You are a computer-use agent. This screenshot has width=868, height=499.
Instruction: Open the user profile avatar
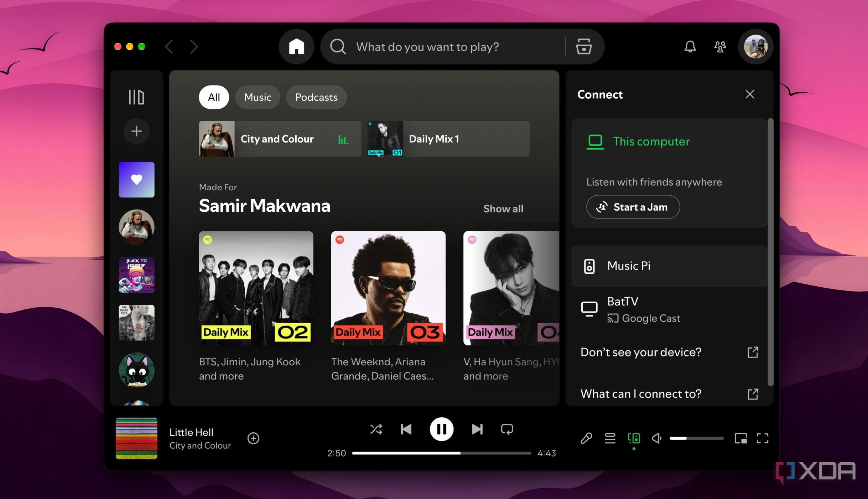pos(755,47)
